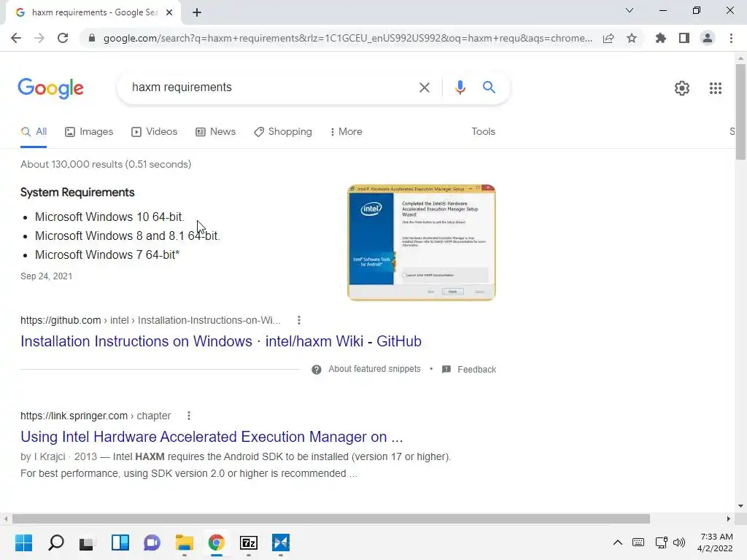Select the All results tab
The height and width of the screenshot is (560, 747).
34,132
